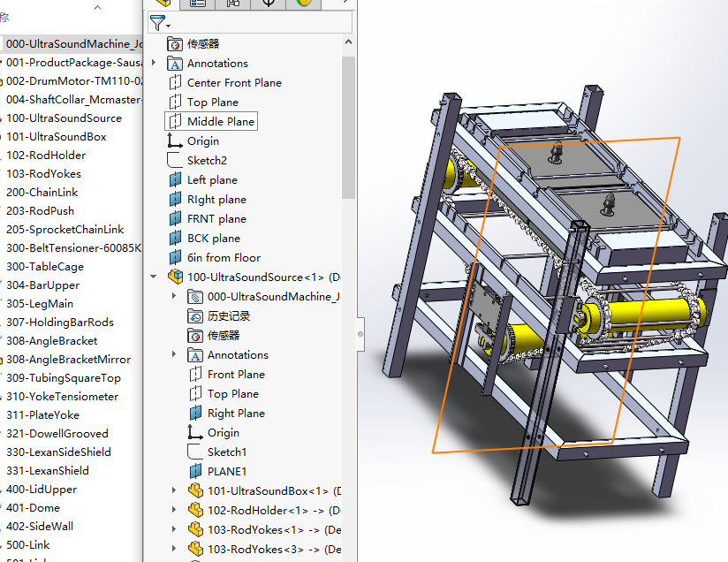728x562 pixels.
Task: Select file 000-UltraSoundMachine in file list
Action: (x=74, y=44)
